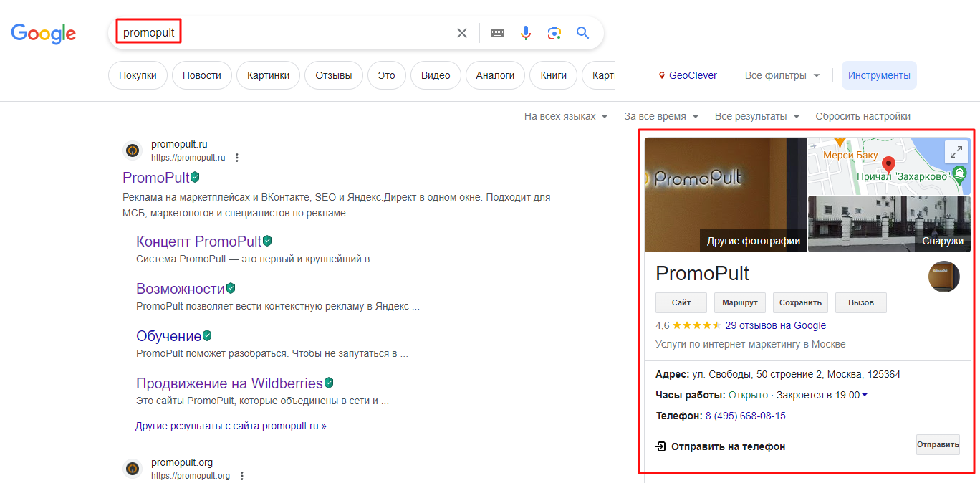Open the Все фильтры dropdown
The image size is (980, 483).
point(782,75)
